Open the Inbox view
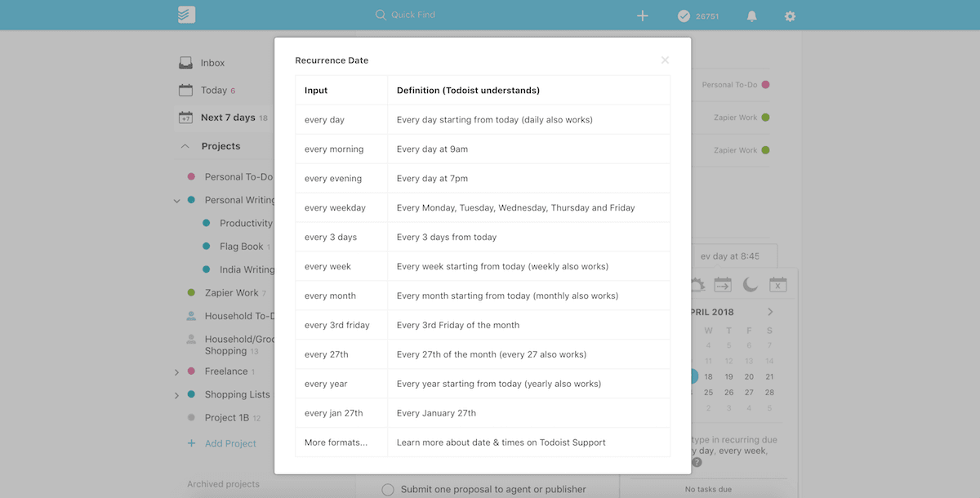 pos(212,63)
